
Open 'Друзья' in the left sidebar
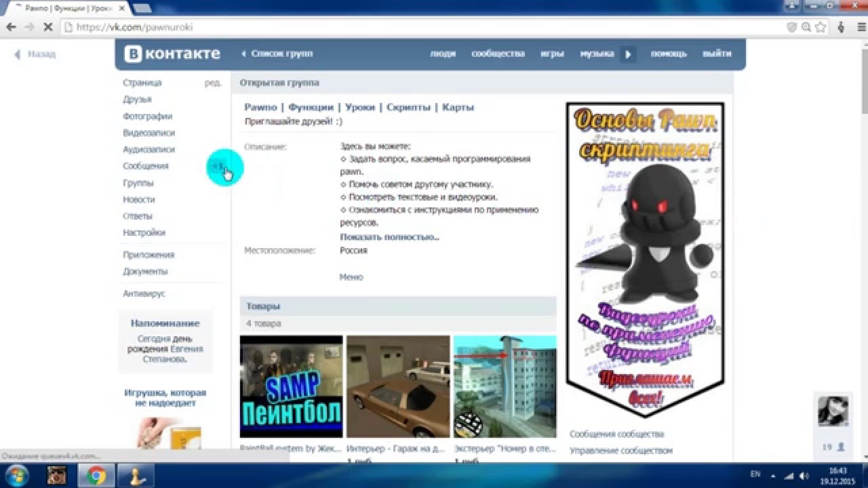coord(137,100)
